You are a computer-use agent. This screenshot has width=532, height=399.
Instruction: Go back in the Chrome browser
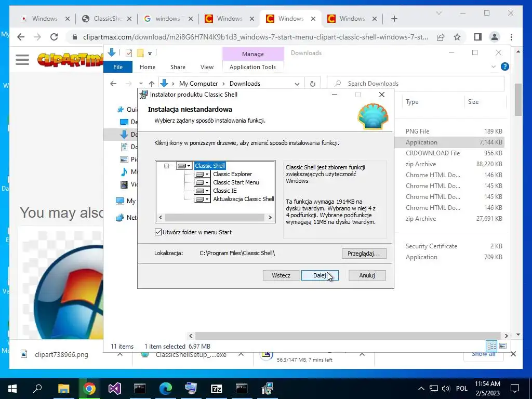21,37
